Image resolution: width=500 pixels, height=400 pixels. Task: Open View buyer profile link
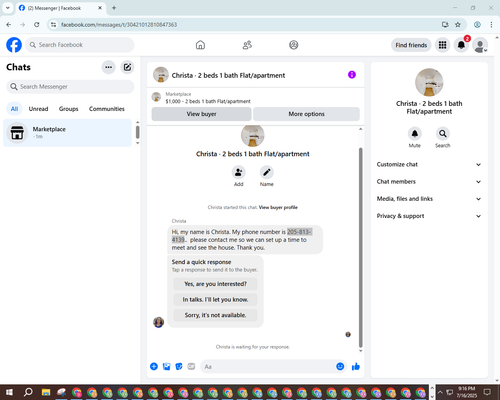[x=278, y=207]
